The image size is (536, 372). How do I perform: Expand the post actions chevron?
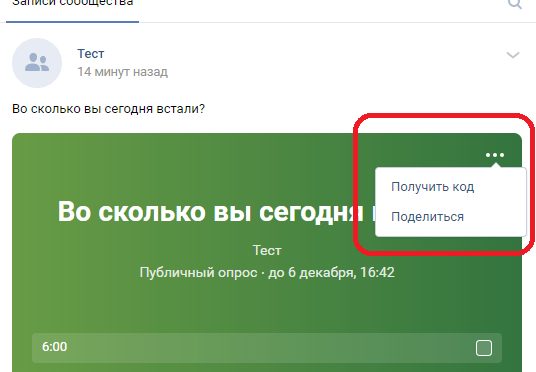click(513, 55)
